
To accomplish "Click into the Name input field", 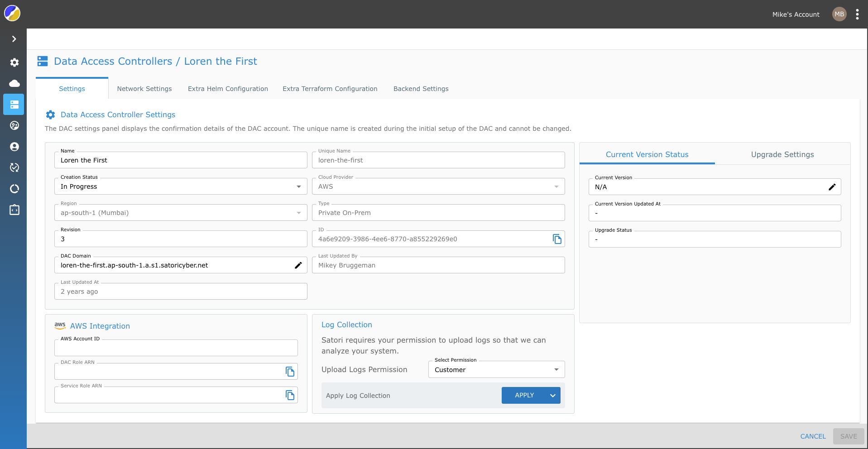I will click(181, 160).
